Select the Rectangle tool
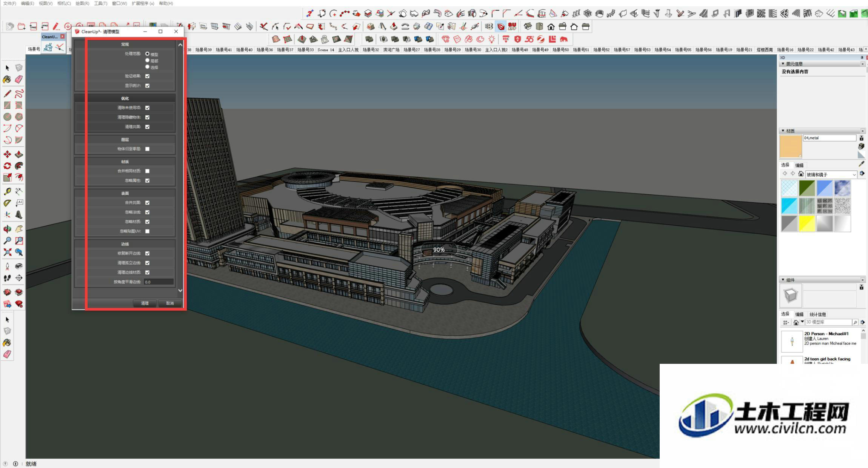The width and height of the screenshot is (868, 468). (x=7, y=105)
